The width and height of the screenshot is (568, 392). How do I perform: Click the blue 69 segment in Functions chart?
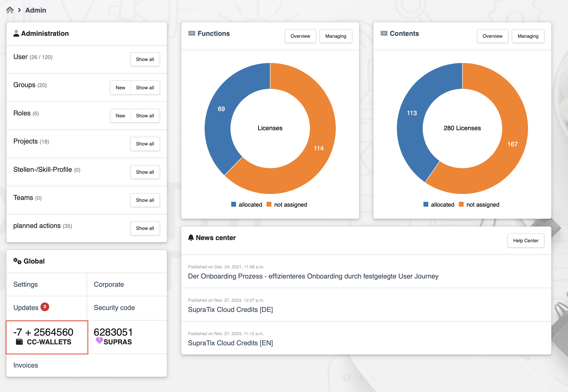click(221, 109)
